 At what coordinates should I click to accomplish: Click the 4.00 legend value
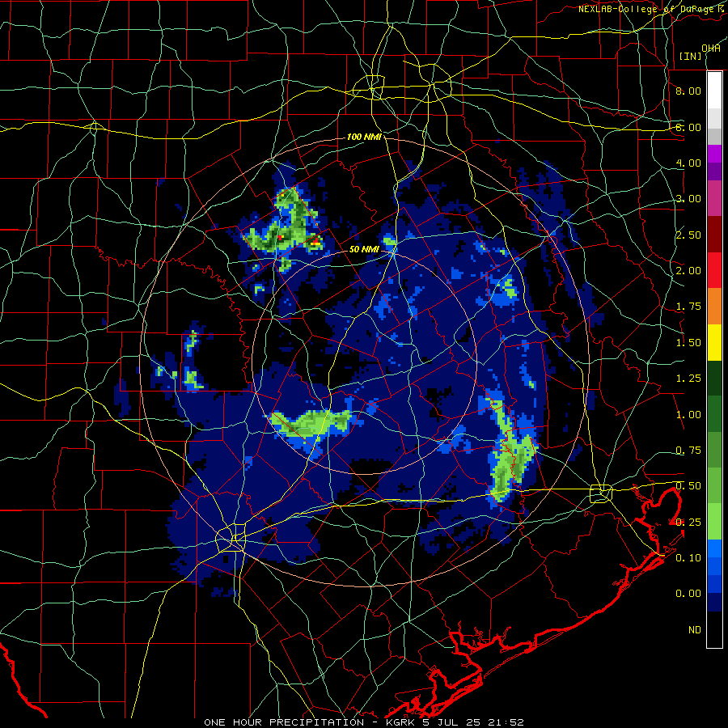tap(688, 163)
